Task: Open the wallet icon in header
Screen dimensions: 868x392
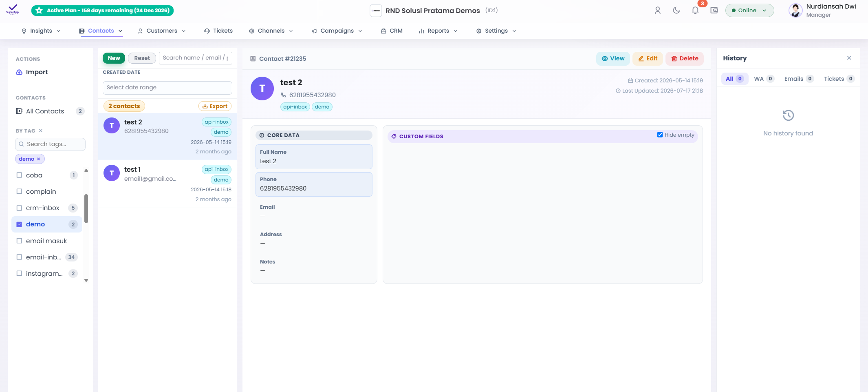Action: click(x=714, y=11)
